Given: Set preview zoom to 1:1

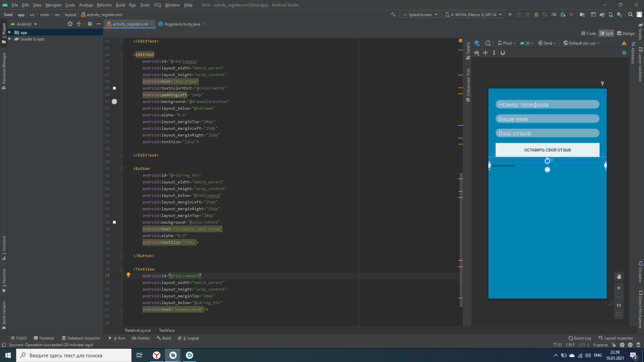Looking at the screenshot, I should [x=619, y=305].
